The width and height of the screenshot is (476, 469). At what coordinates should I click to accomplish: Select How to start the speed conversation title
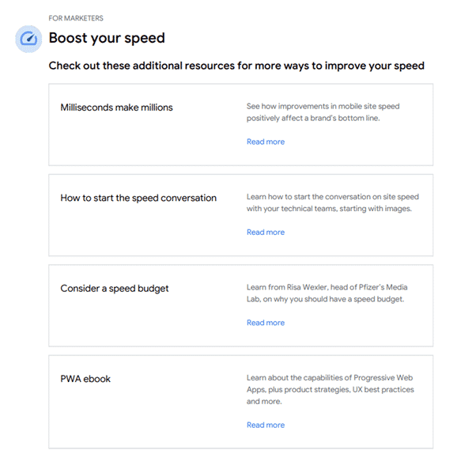click(x=138, y=199)
